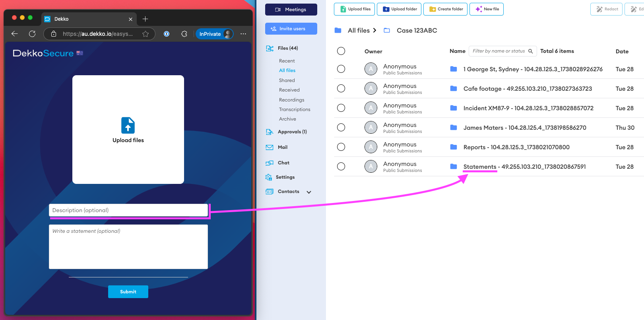Bookmark page with the star icon
The height and width of the screenshot is (320, 644).
145,34
